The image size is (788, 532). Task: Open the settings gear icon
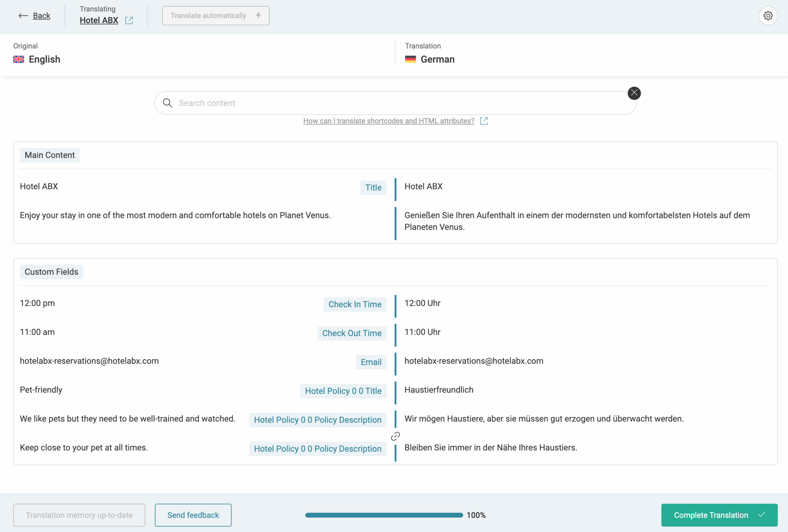click(768, 16)
